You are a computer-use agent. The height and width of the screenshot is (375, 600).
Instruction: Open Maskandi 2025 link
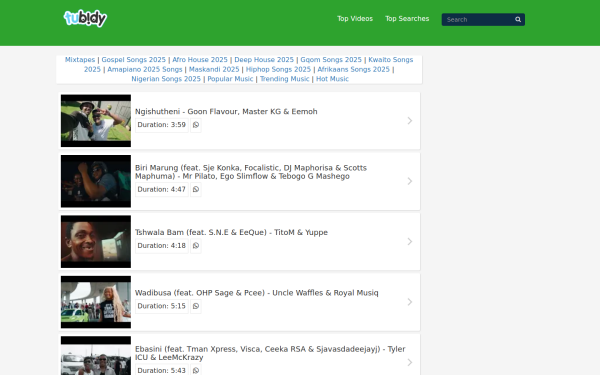[214, 69]
